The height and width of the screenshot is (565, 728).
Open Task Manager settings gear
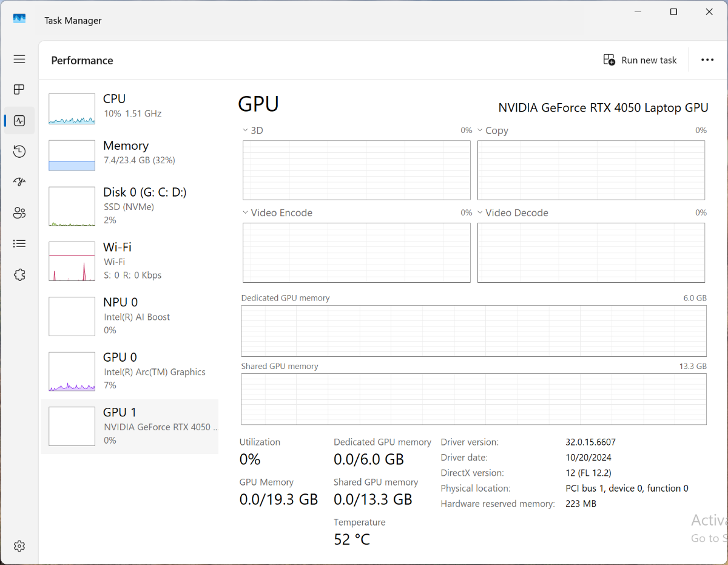coord(19,546)
